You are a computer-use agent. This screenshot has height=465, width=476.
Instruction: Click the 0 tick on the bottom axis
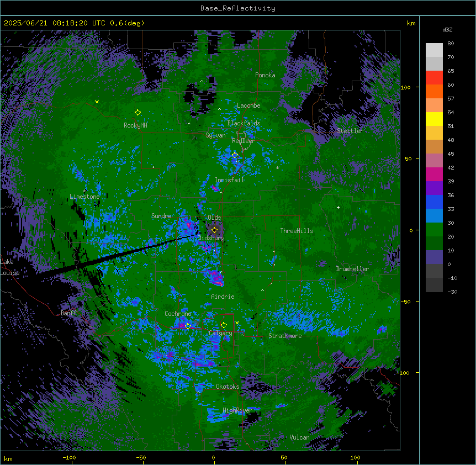pyautogui.click(x=213, y=457)
